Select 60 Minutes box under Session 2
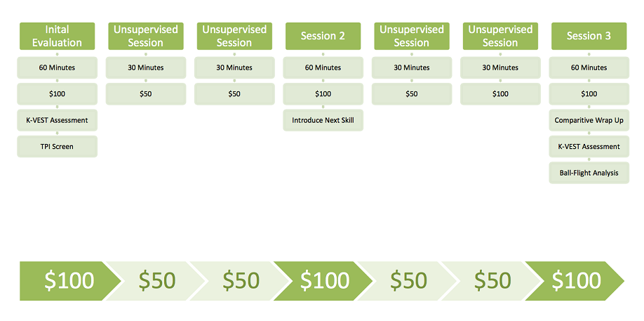644x321 pixels. point(323,67)
